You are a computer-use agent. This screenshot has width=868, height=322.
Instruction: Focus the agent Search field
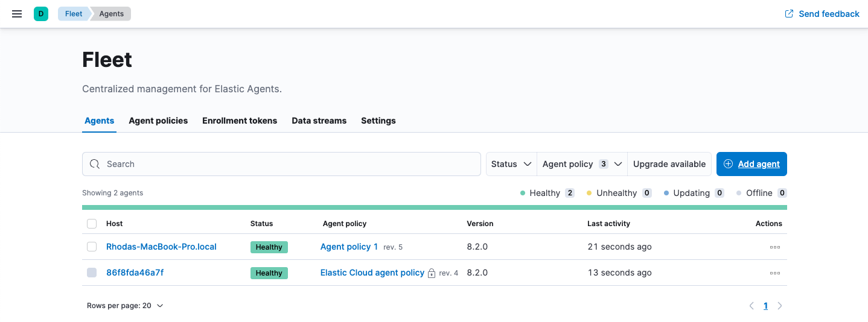pyautogui.click(x=281, y=164)
